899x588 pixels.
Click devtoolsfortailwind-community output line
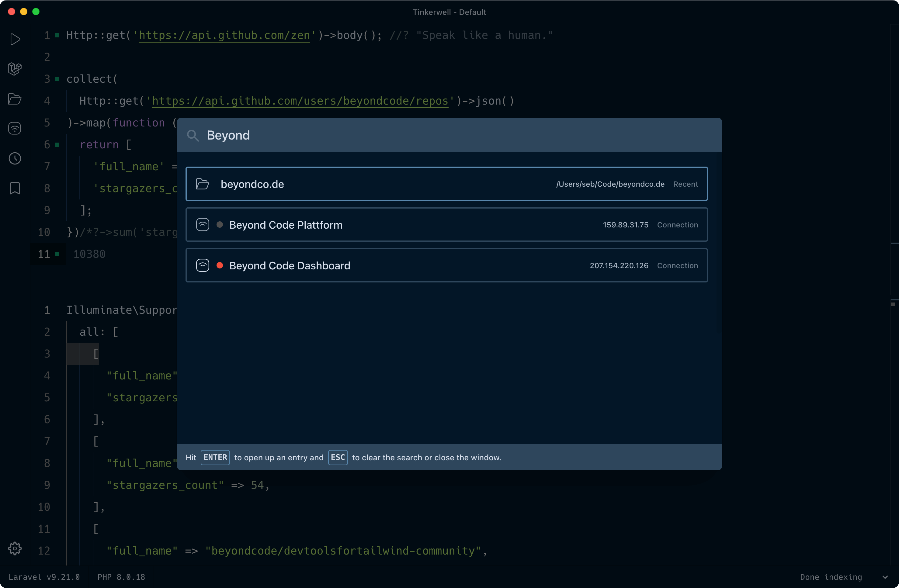297,551
